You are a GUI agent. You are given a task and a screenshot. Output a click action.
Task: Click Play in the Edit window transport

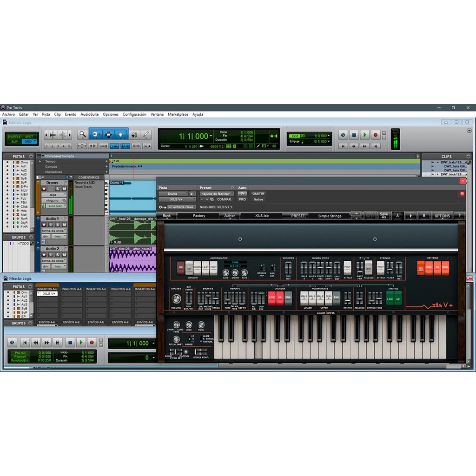[x=364, y=135]
